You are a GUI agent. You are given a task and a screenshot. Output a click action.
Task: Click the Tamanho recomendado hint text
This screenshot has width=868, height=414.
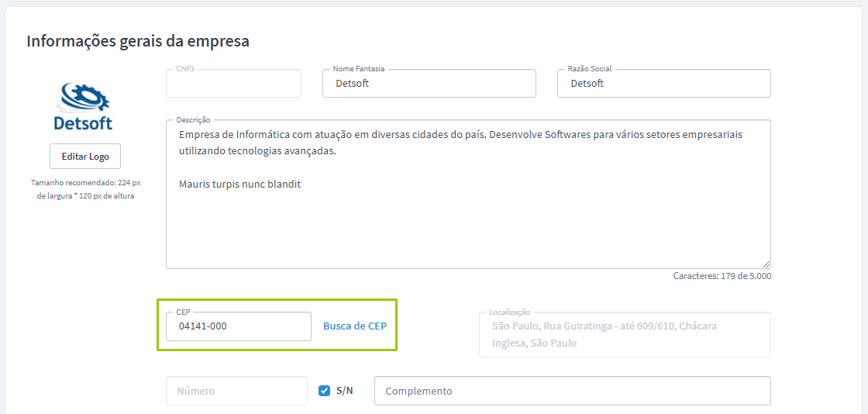(x=85, y=189)
